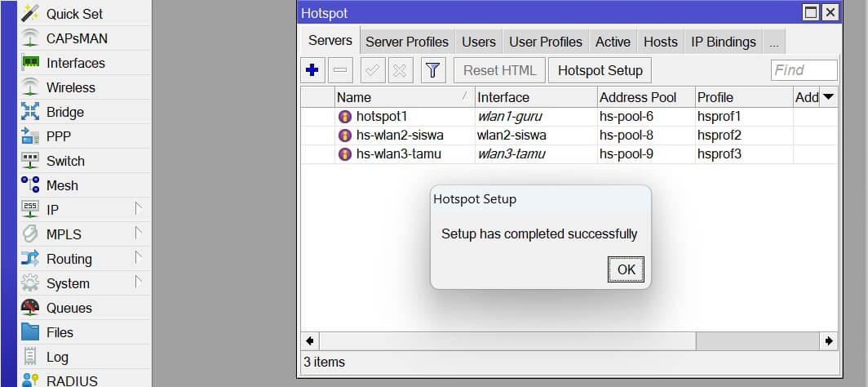The height and width of the screenshot is (387, 868).
Task: Open Files in the left menu
Action: [60, 332]
